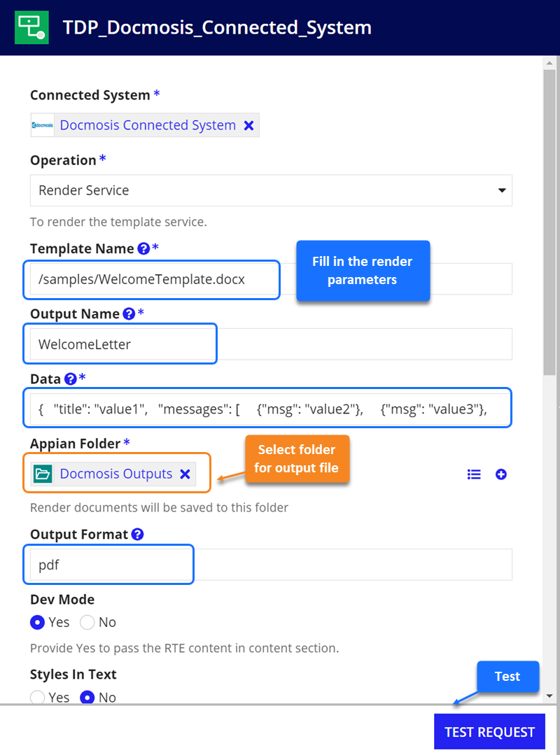Click scrollbar up arrow

[x=549, y=63]
